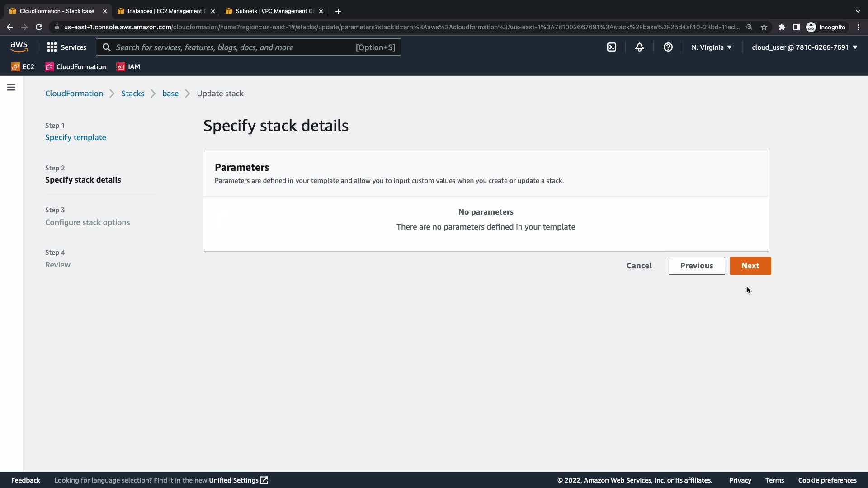Open the Services grid menu
The height and width of the screenshot is (488, 868).
pos(66,47)
